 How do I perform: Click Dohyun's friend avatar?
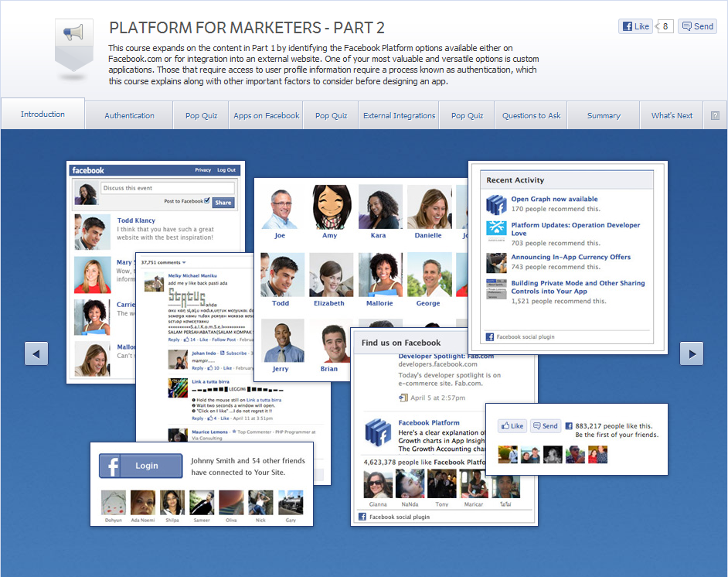(x=114, y=503)
